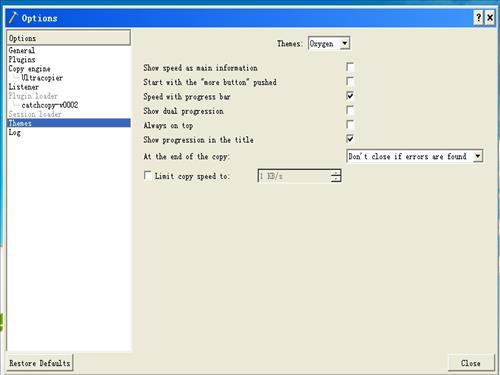Select General in the options list
The width and height of the screenshot is (500, 375).
[x=22, y=51]
